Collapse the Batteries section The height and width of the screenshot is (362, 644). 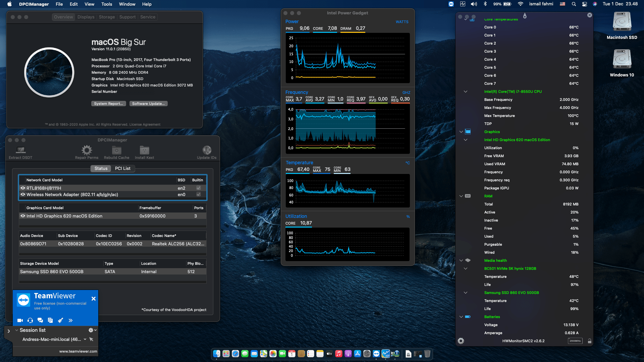pos(461,316)
